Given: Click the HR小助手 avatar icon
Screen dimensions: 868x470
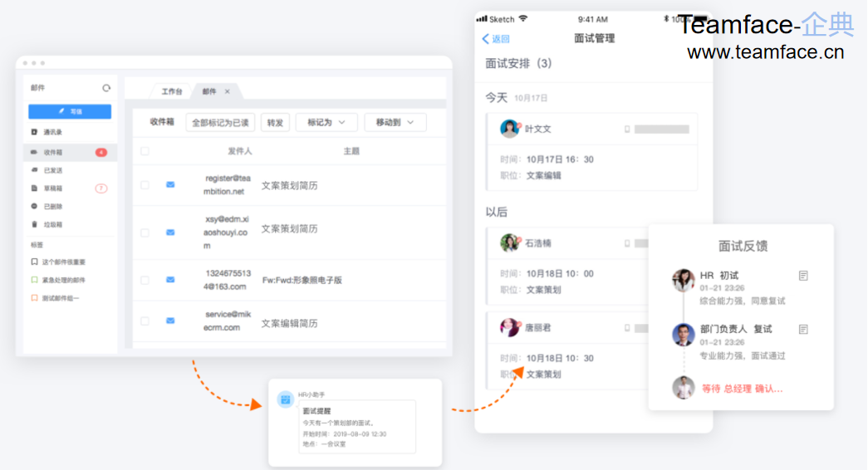Looking at the screenshot, I should pos(286,399).
